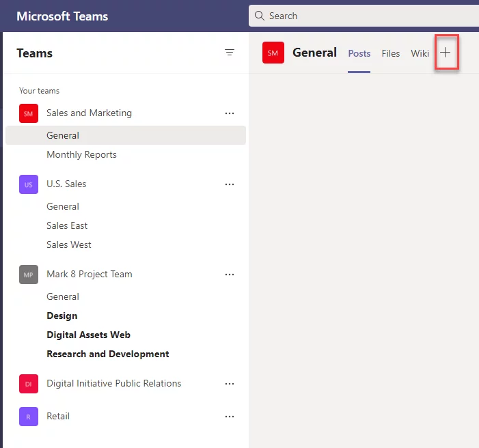Open the Teams filter icon
The height and width of the screenshot is (448, 479).
point(230,53)
